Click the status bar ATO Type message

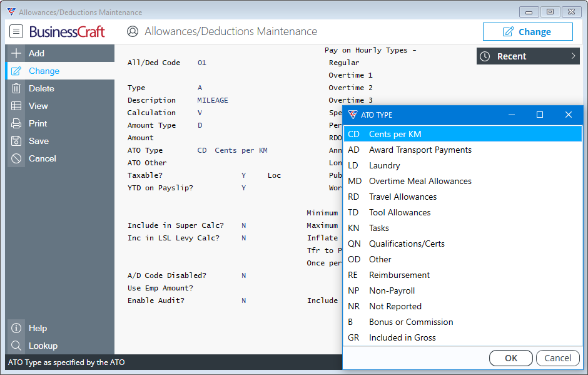(x=66, y=362)
